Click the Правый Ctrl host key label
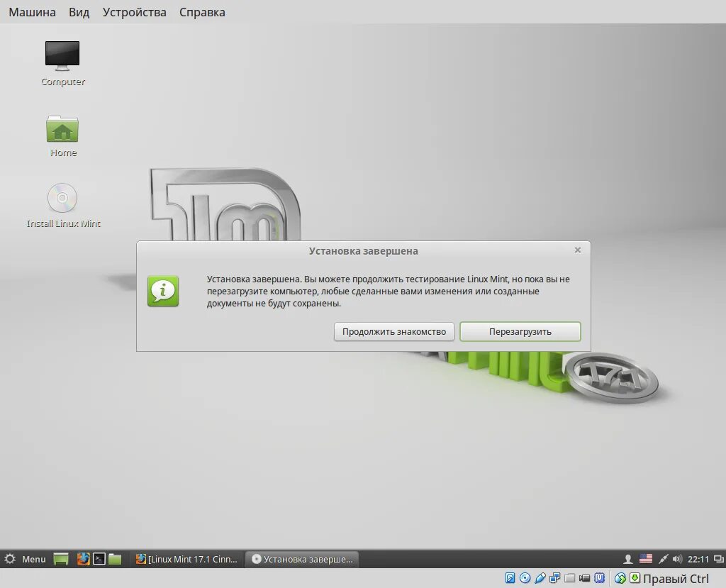This screenshot has width=726, height=588. (676, 579)
